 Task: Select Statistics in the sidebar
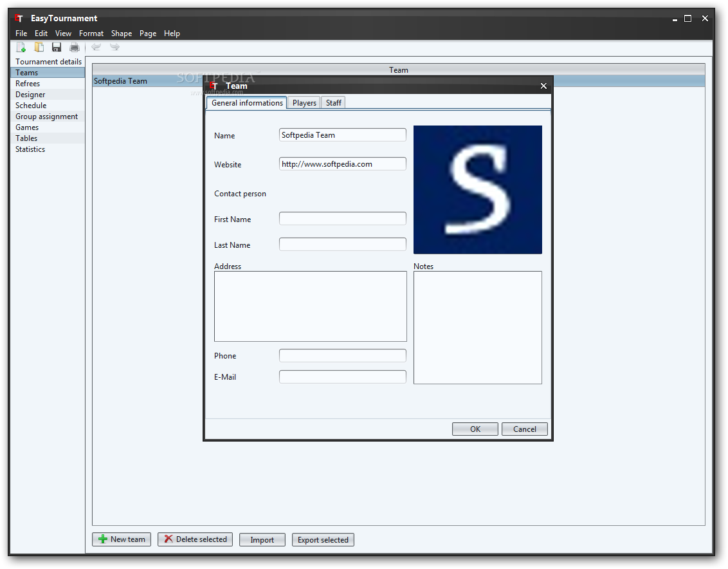point(48,149)
